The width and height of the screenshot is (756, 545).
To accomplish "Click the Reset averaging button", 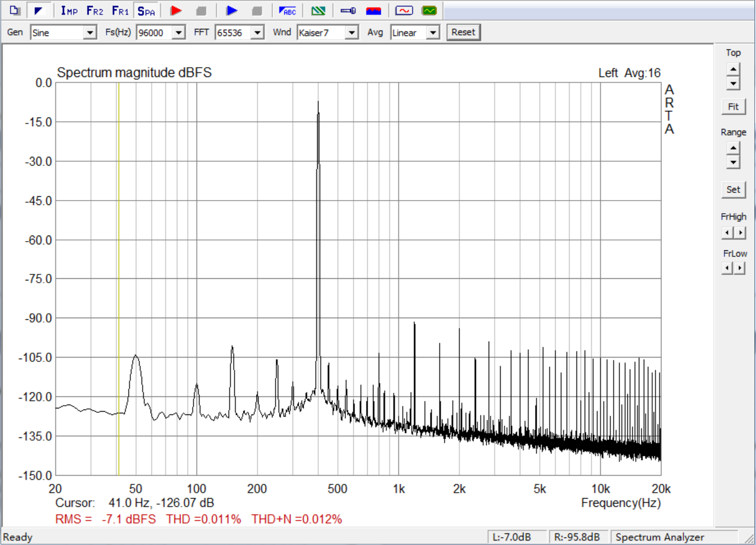I will click(x=463, y=32).
